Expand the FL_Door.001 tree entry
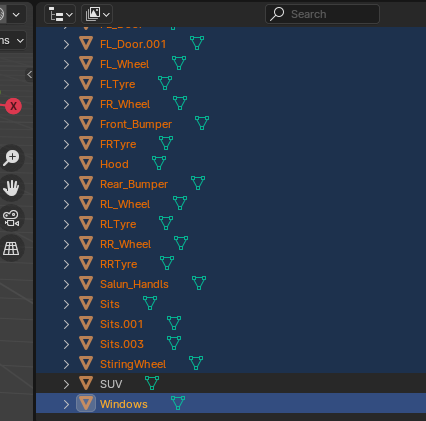The height and width of the screenshot is (421, 426). 66,44
